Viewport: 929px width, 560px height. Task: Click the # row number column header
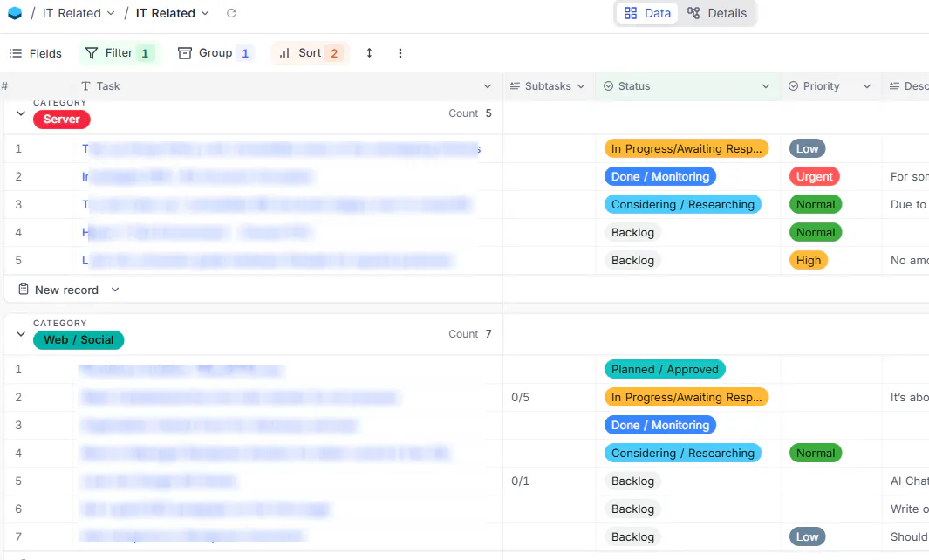click(4, 86)
